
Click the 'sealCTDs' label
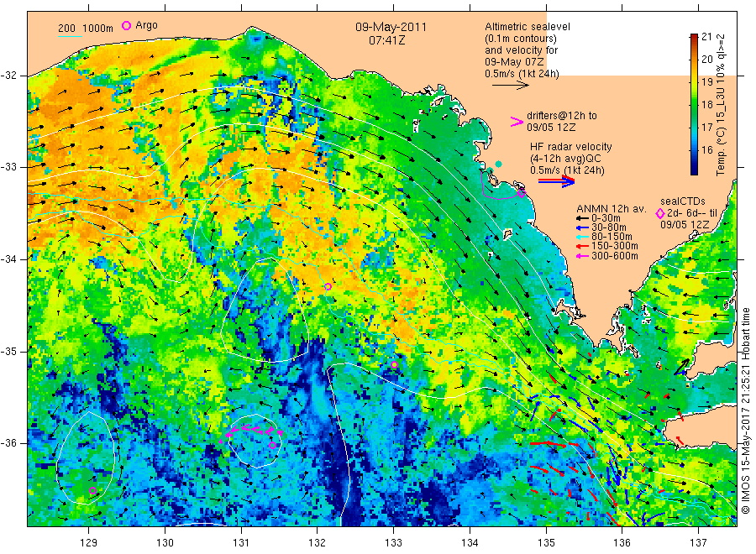tap(683, 201)
